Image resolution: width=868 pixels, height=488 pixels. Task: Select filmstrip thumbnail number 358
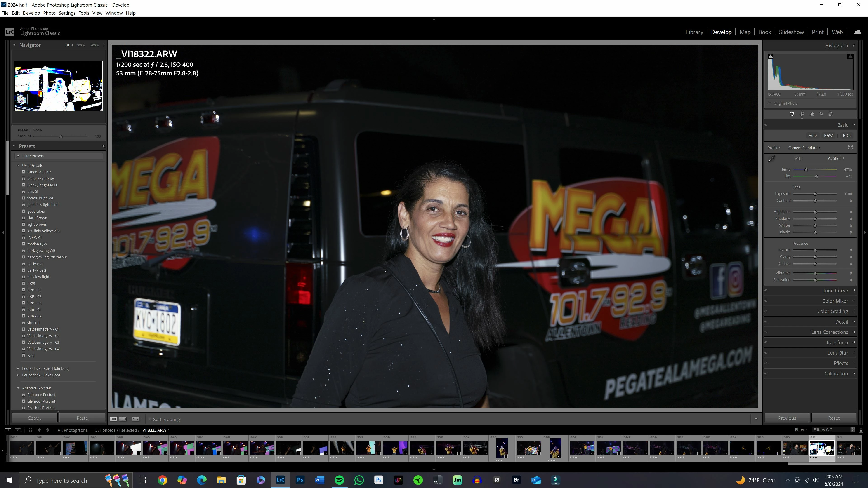tap(502, 448)
